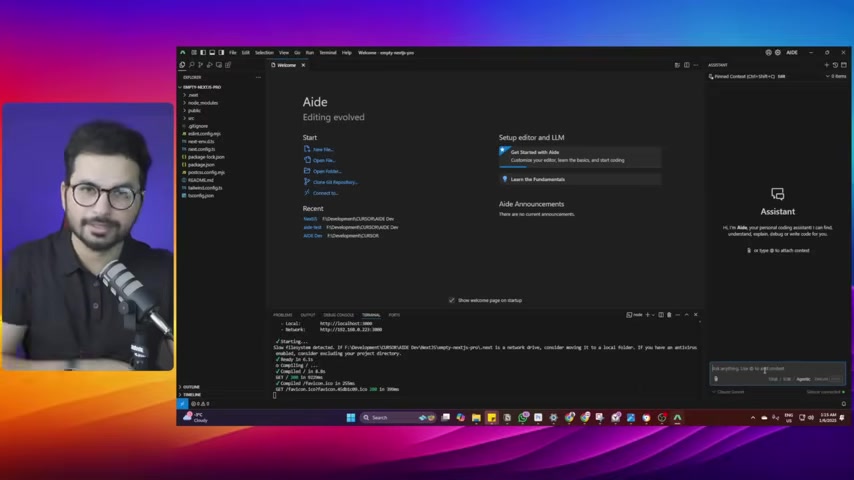854x480 pixels.
Task: Open README.md in Explorer
Action: coord(200,180)
